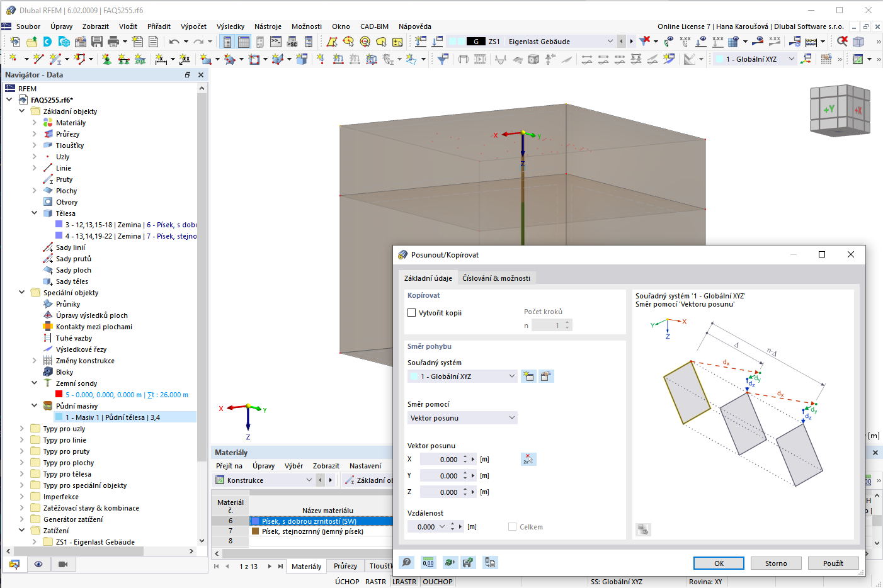The height and width of the screenshot is (588, 883).
Task: Enable the 'Vytvořit kopii' checkbox
Action: tap(412, 313)
